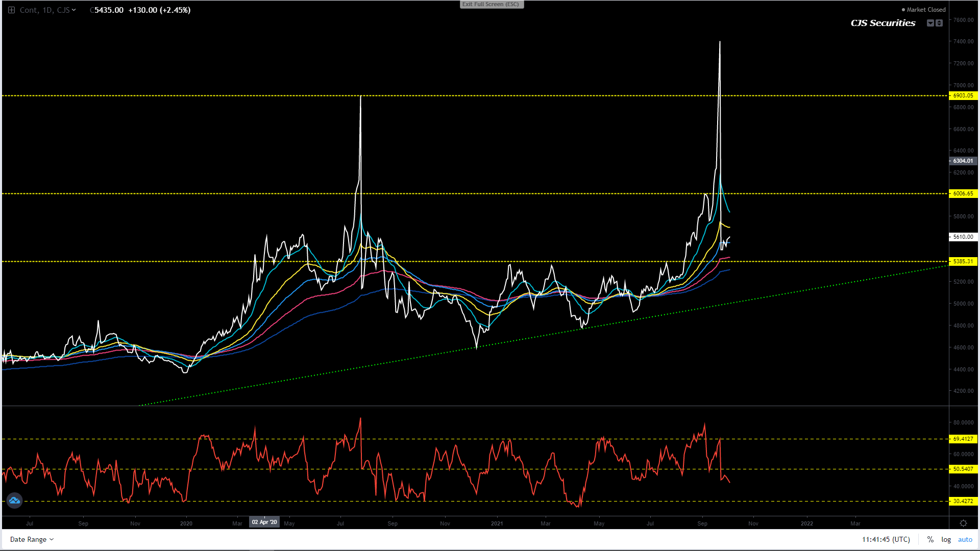Toggle percent scale mode
980x551 pixels.
(930, 539)
